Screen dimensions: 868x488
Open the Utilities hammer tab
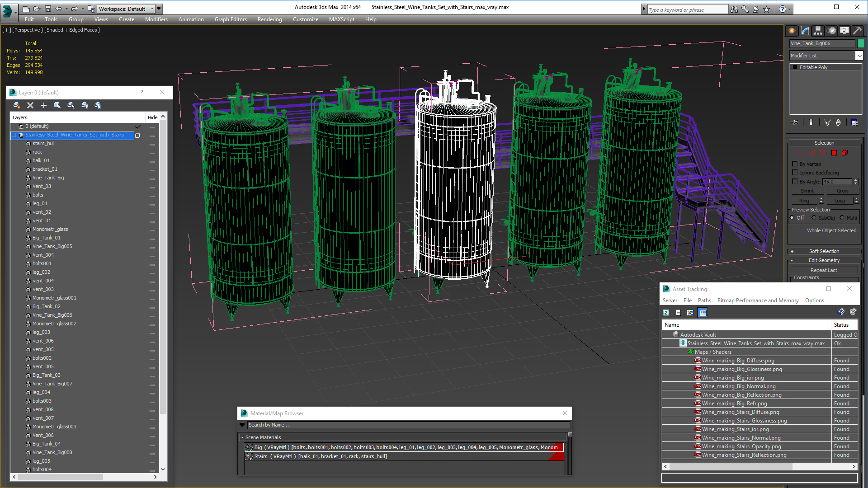coord(857,31)
